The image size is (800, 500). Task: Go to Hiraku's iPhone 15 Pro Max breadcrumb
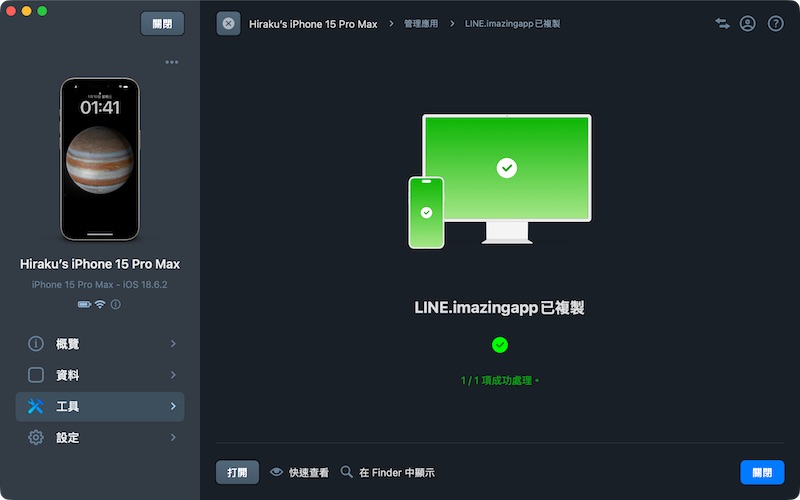point(313,24)
